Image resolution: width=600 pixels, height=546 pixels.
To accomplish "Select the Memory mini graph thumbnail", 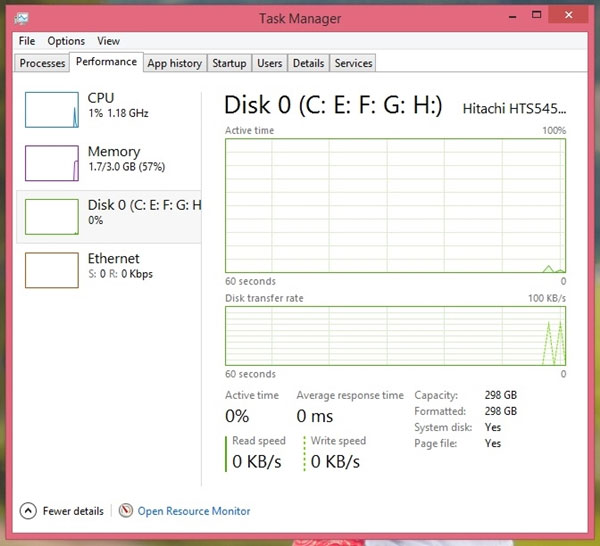I will coord(52,163).
